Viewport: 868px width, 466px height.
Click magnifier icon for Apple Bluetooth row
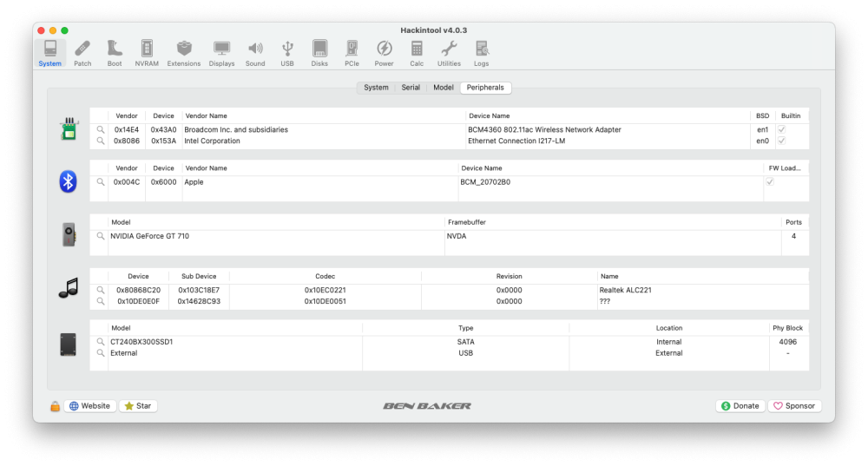click(100, 181)
